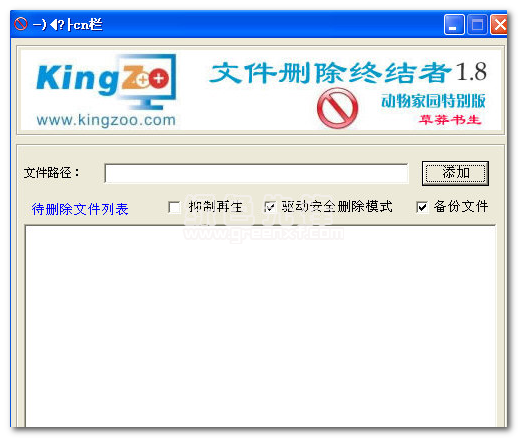The width and height of the screenshot is (518, 438).
Task: Open the www.kingzoo.com link in banner
Action: 106,120
